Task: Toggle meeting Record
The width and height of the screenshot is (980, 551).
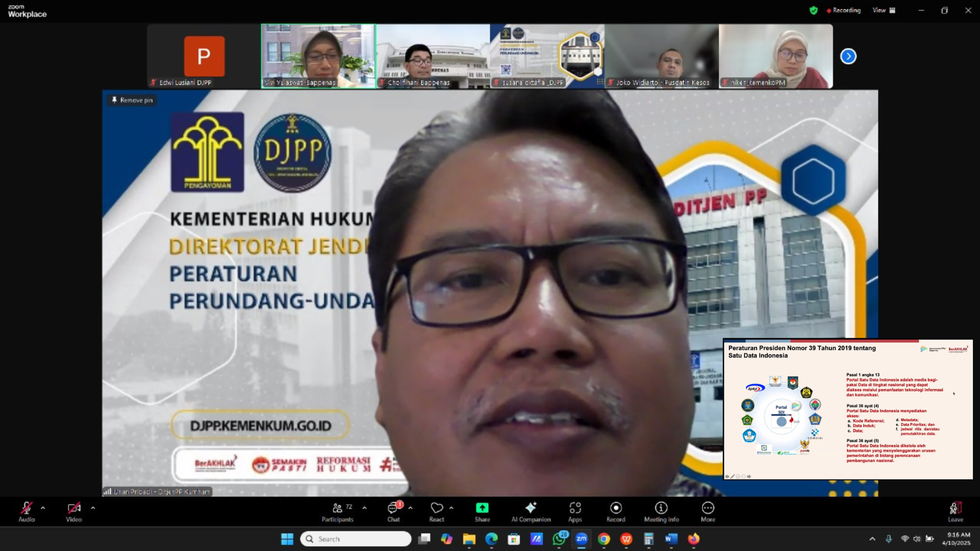Action: pyautogui.click(x=616, y=512)
